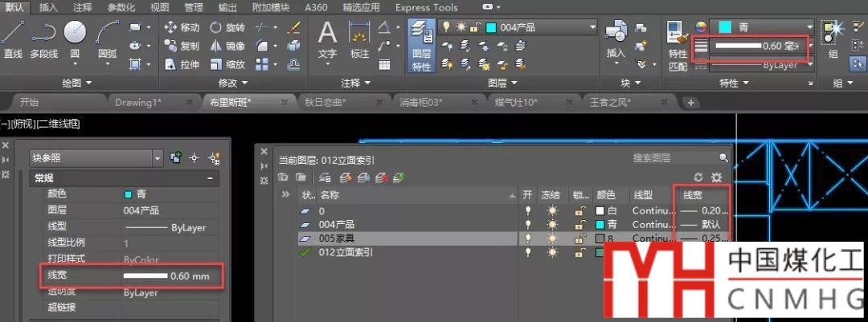The image size is (868, 322).
Task: Click the 线宽 column header in layer list
Action: click(694, 195)
